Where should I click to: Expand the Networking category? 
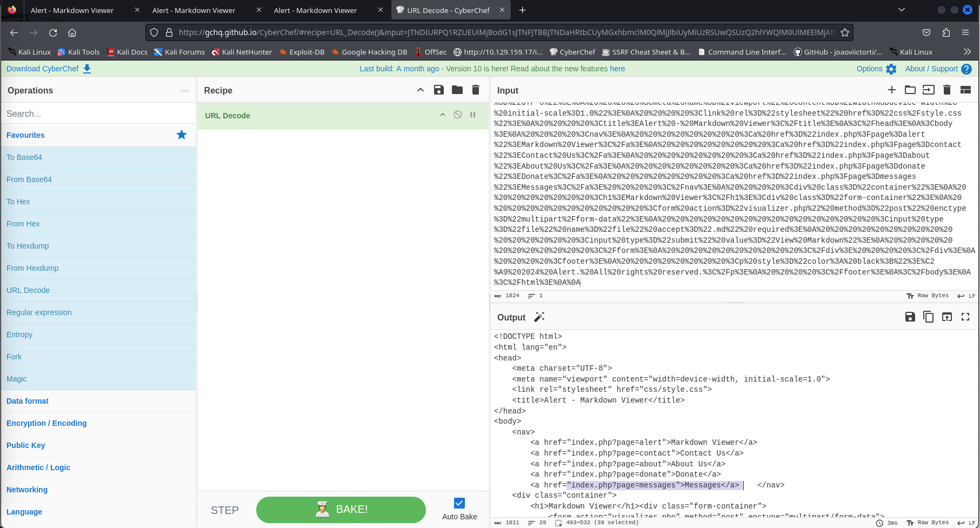point(98,490)
